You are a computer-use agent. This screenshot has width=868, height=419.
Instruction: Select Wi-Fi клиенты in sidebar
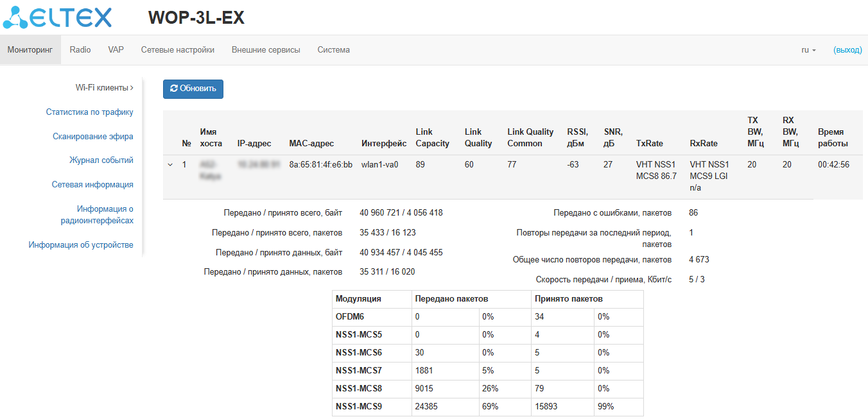point(104,88)
